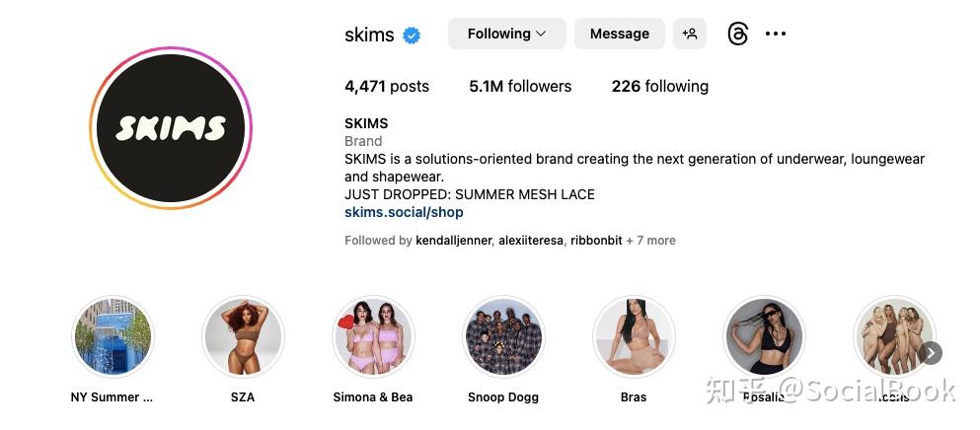Open the skims.social/shop link

(x=404, y=212)
